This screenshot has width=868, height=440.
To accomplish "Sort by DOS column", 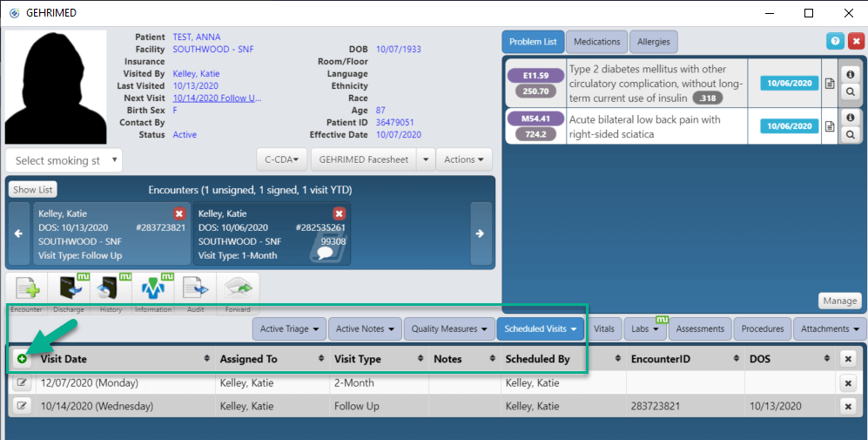I will 790,359.
